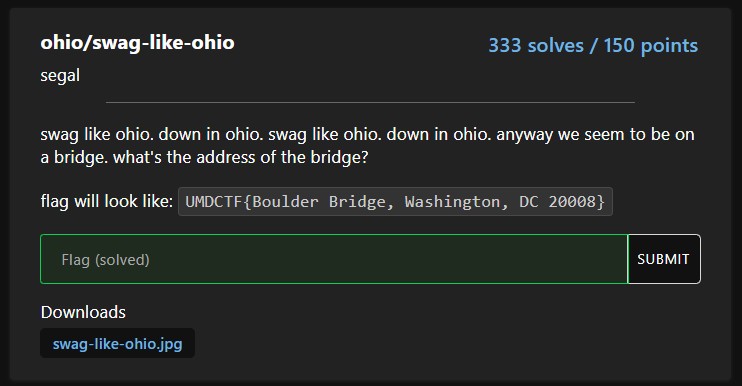
Task: Click the "a bridge." text in description
Action: pyautogui.click(x=74, y=157)
